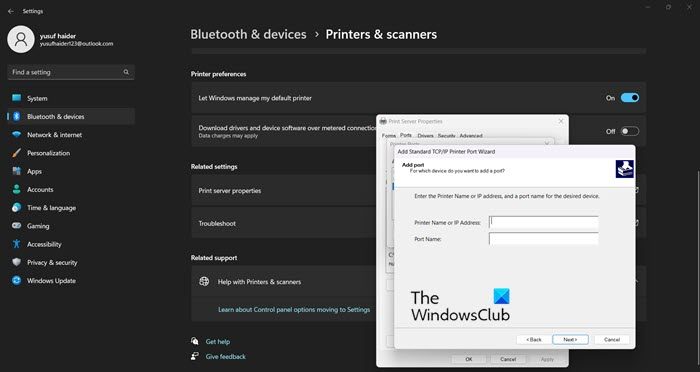Focus the Port Name field
Screen dimensions: 700x372
point(544,239)
